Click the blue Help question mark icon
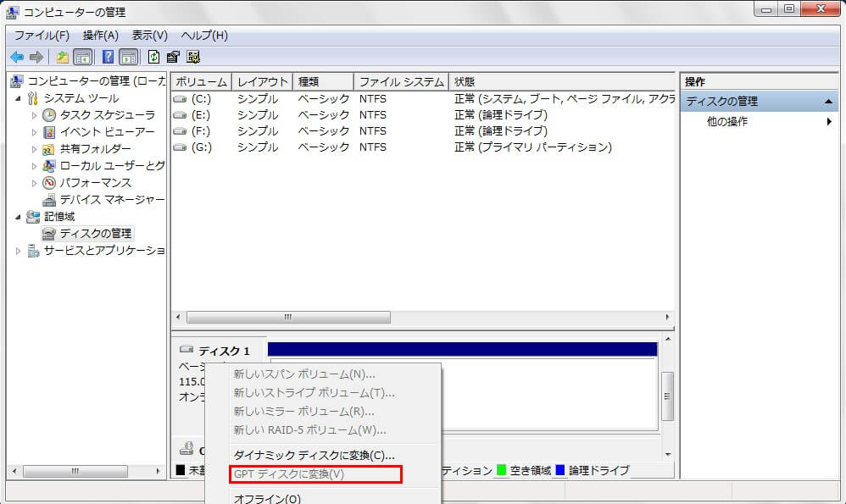Viewport: 846px width, 504px height. coord(108,57)
